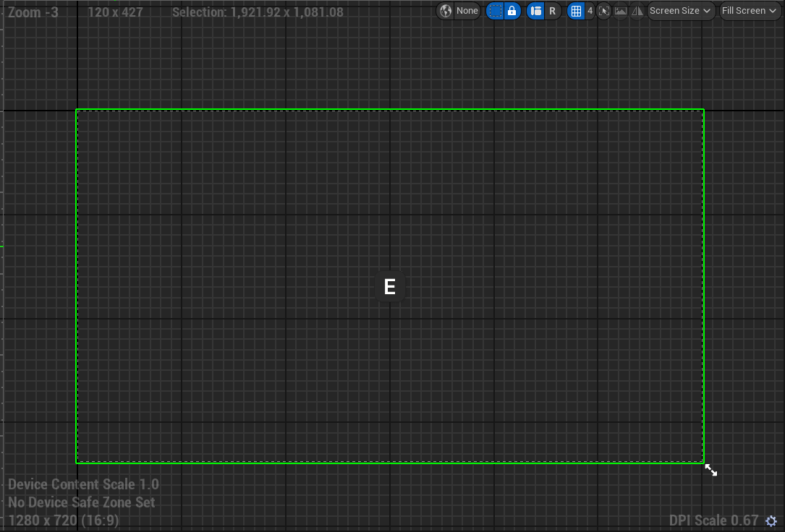The width and height of the screenshot is (785, 532).
Task: Click the Selection: 1,921.92 x 1,081.08 text
Action: pos(258,12)
